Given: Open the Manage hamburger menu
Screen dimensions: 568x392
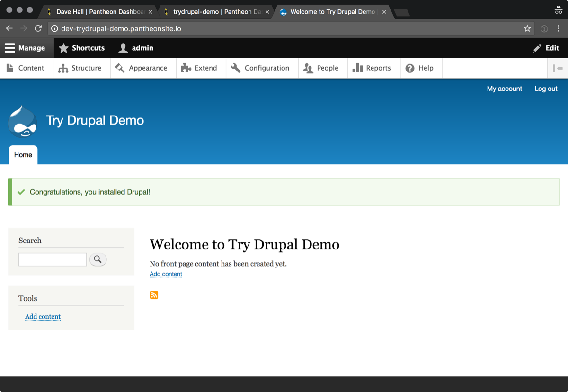Looking at the screenshot, I should point(25,48).
